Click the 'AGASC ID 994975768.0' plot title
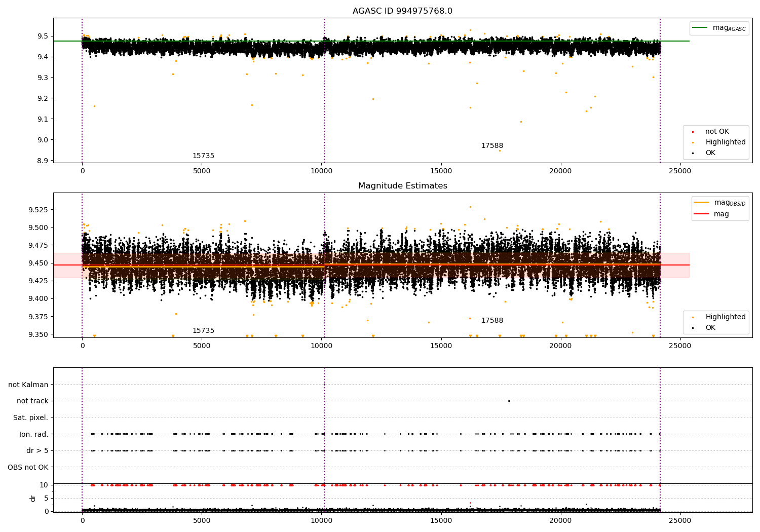This screenshot has width=760, height=532. (x=402, y=11)
